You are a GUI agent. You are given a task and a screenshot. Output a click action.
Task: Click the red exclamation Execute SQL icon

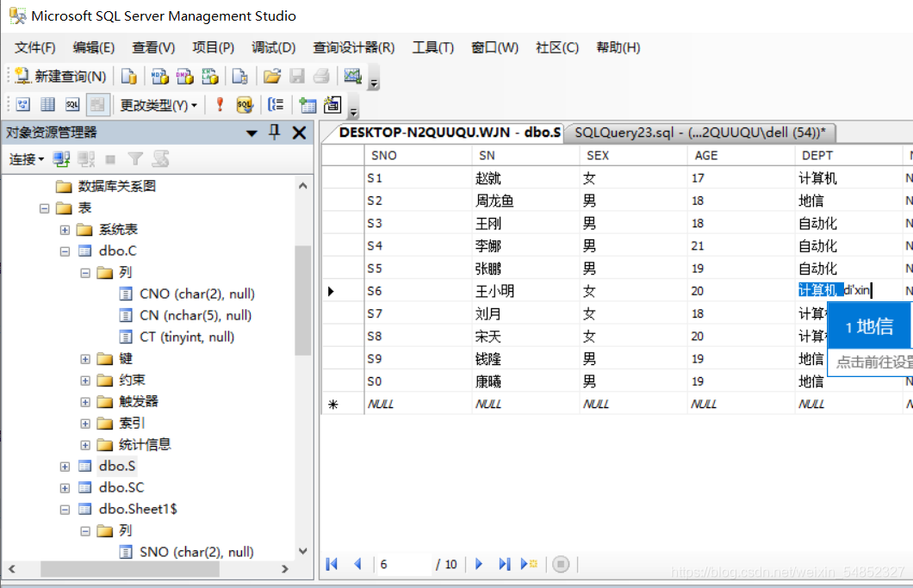(x=220, y=105)
